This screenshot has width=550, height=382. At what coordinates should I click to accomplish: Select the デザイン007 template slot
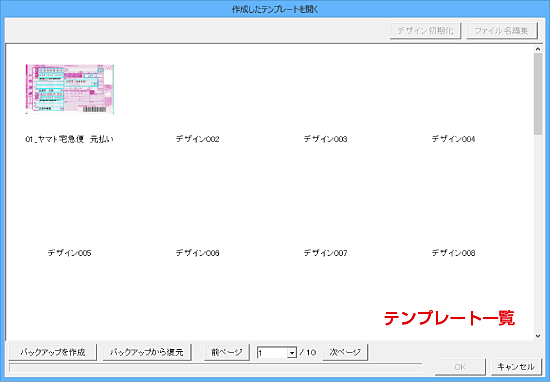click(326, 253)
